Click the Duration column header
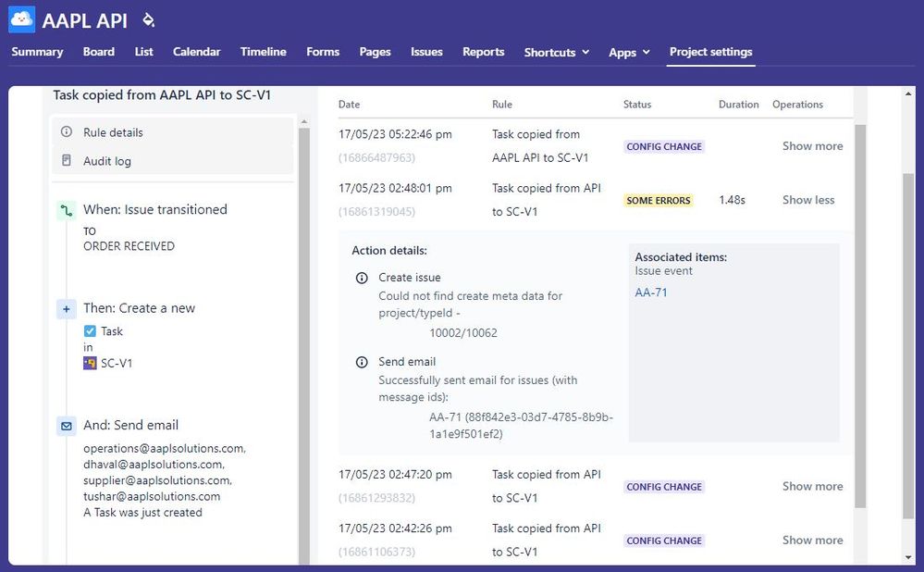Screen dimensions: 924x572 coord(738,105)
